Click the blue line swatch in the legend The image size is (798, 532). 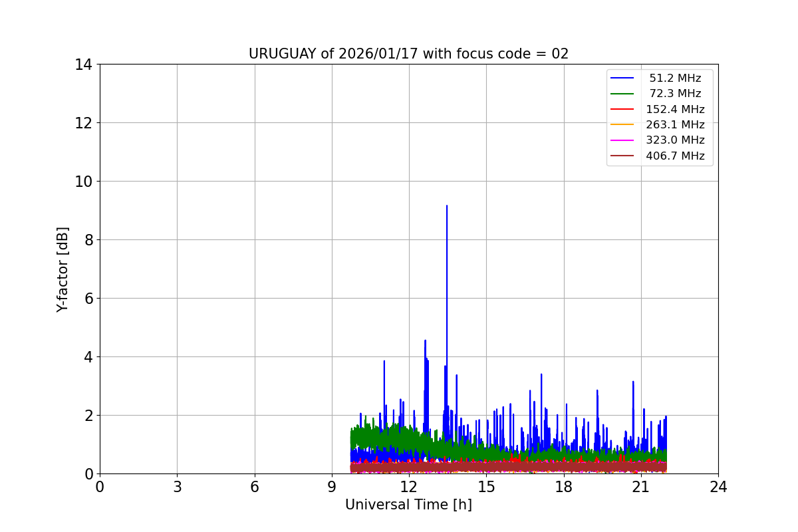point(622,78)
